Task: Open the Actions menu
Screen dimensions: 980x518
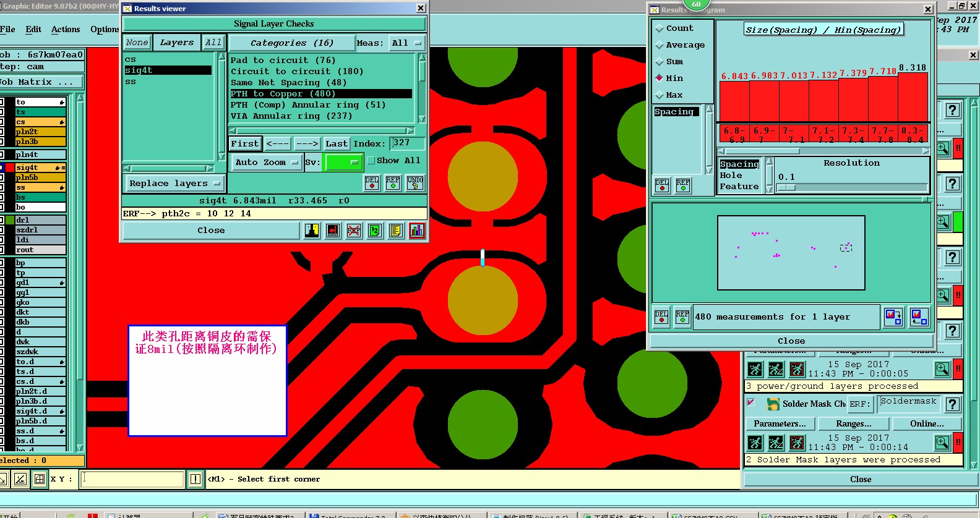Action: click(x=66, y=30)
